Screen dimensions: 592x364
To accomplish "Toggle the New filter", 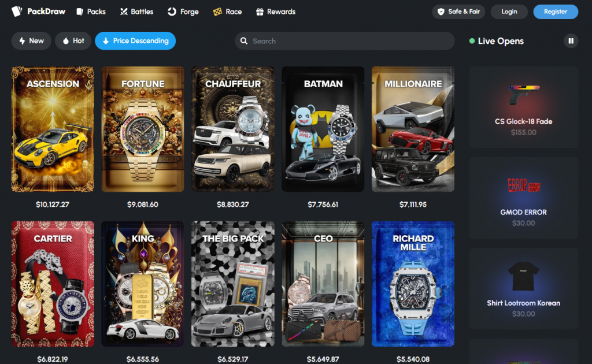I will tap(31, 41).
